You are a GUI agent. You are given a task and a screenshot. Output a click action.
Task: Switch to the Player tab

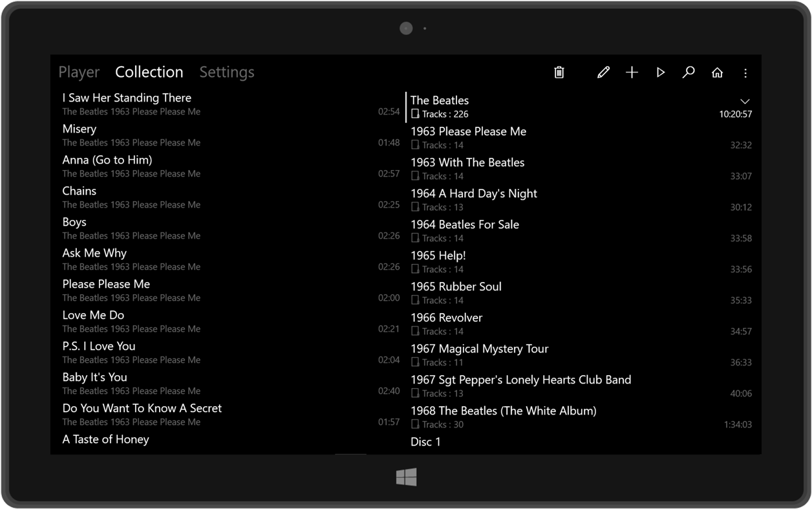(x=78, y=72)
